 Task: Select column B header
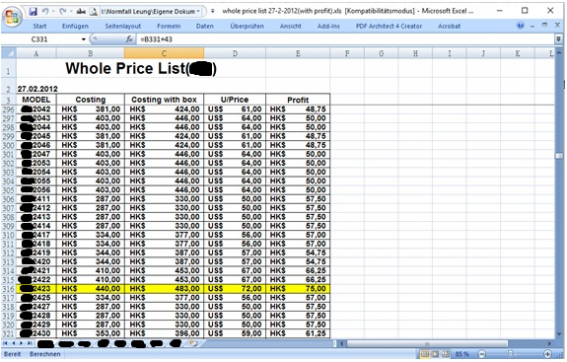tap(90, 54)
